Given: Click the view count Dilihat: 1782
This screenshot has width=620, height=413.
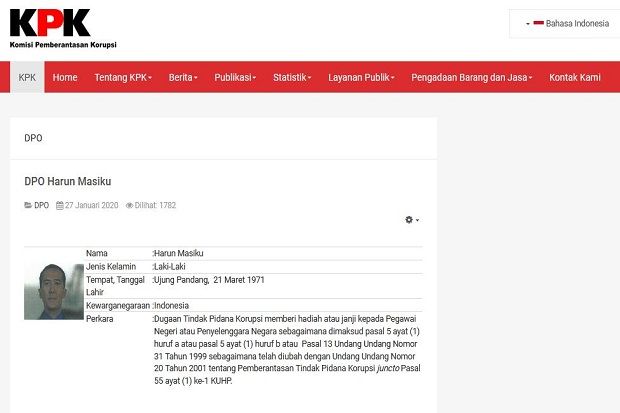Looking at the screenshot, I should pos(155,205).
